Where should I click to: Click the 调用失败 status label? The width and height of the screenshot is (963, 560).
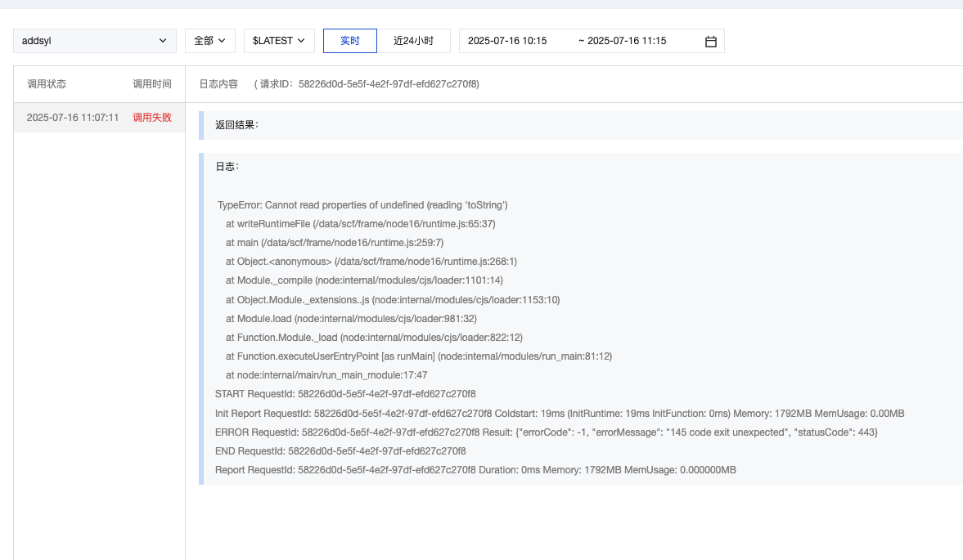(152, 118)
